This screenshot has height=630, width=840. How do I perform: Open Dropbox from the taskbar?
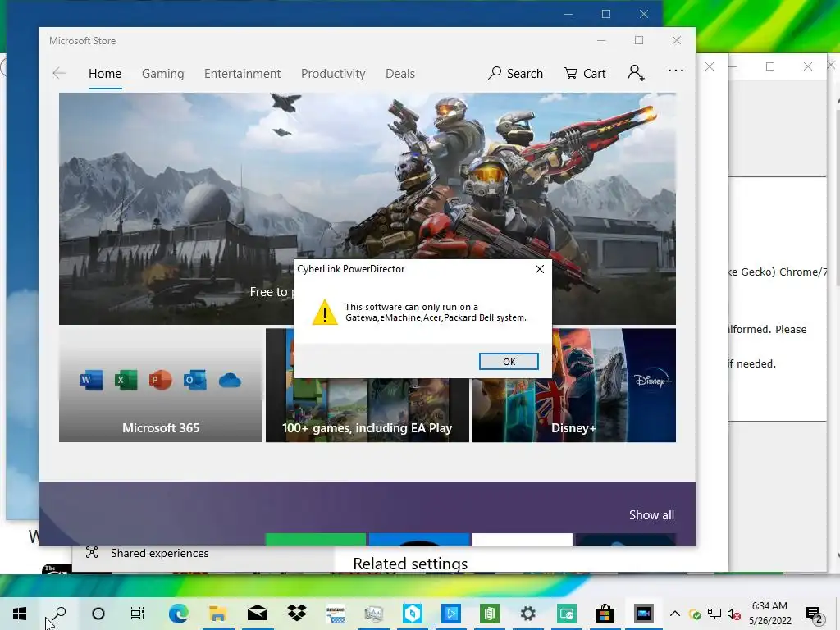296,614
